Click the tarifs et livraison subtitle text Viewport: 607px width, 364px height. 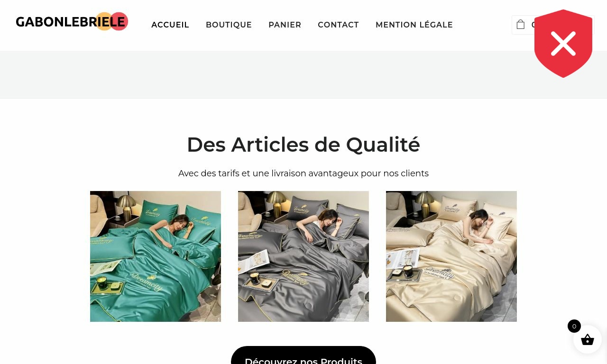pyautogui.click(x=303, y=173)
